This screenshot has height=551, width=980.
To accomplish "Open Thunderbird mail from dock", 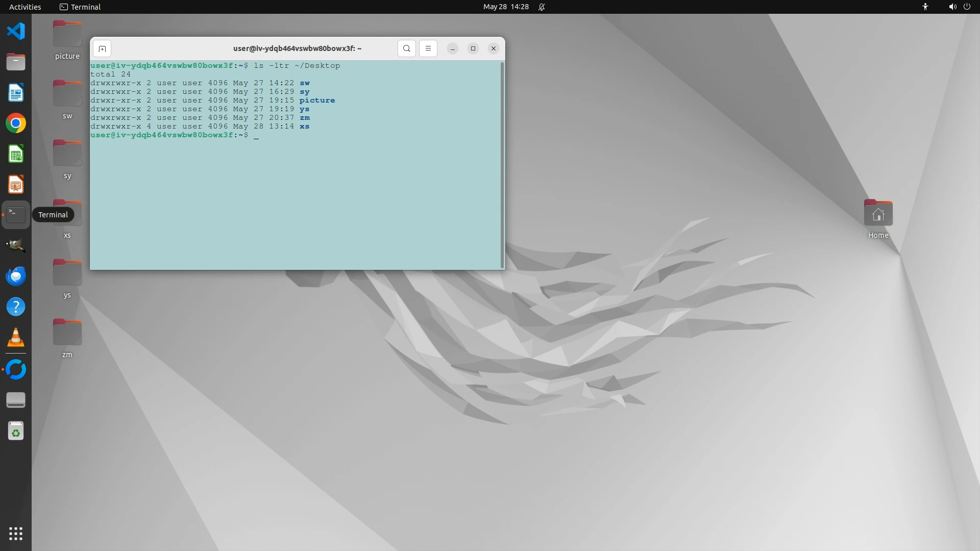I will click(x=16, y=276).
